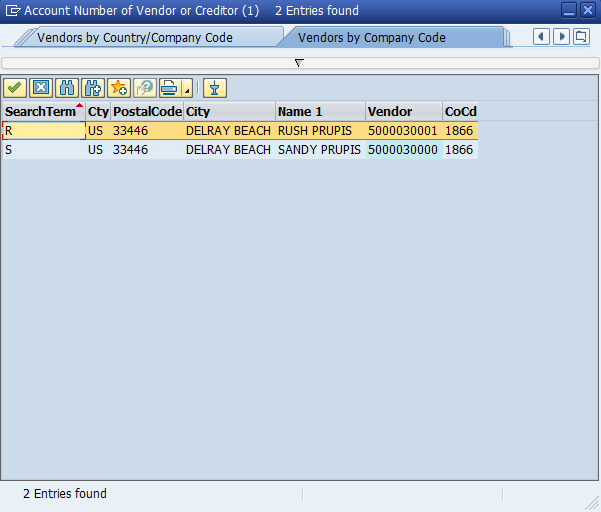Click the green checkmark Copy button
This screenshot has height=512, width=601.
(x=15, y=88)
